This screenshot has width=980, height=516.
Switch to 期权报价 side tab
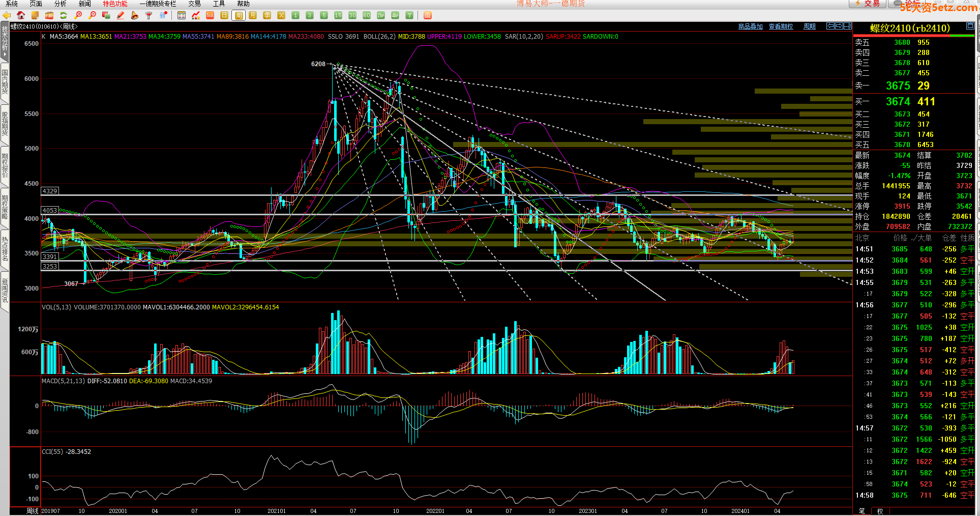(5, 165)
